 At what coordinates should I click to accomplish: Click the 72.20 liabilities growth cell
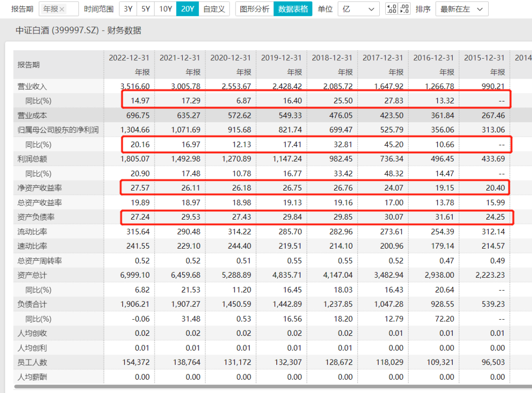[445, 319]
